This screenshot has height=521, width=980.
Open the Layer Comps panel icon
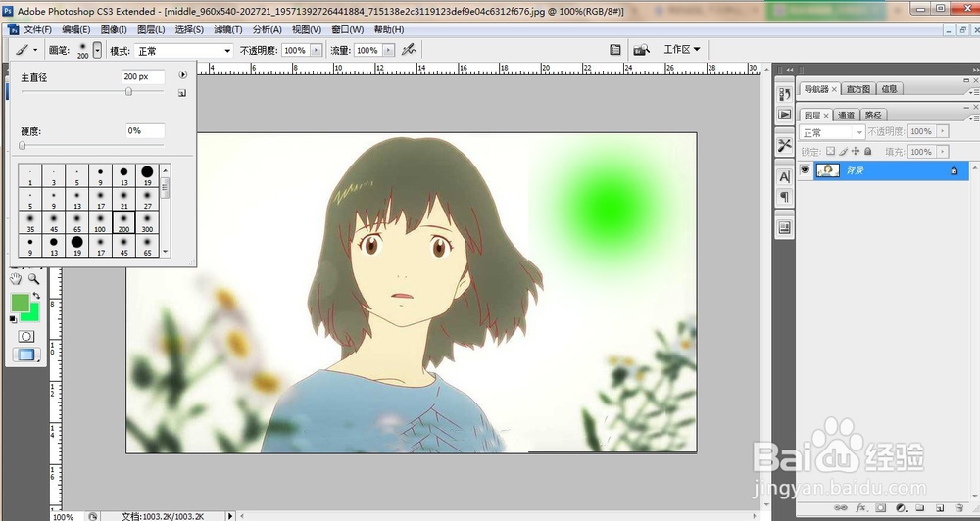coord(784,227)
